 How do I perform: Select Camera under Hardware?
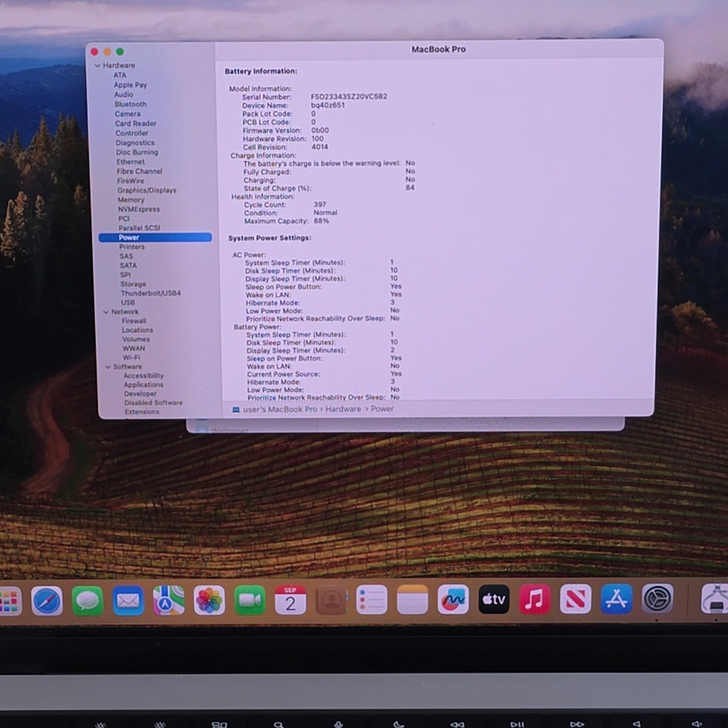[x=127, y=114]
